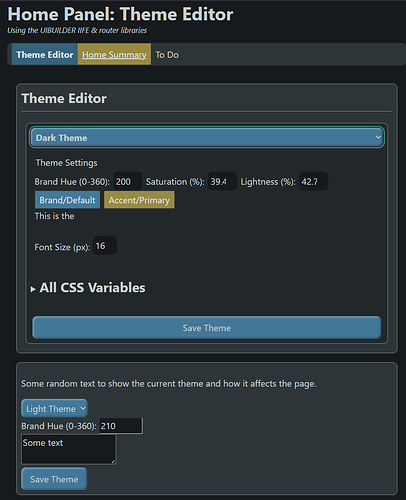Go to the To Do tab
Viewport: 406px width, 500px height.
pos(167,55)
